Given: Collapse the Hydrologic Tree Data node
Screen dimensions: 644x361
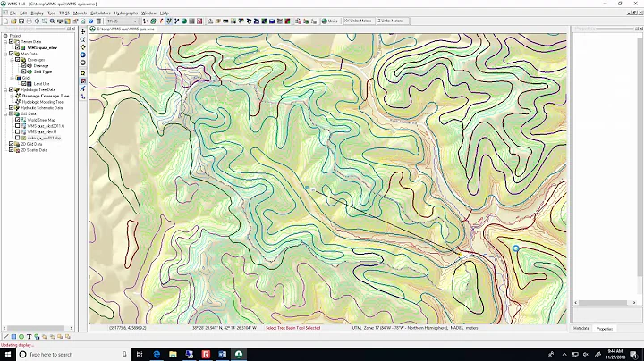Looking at the screenshot, I should click(5, 90).
